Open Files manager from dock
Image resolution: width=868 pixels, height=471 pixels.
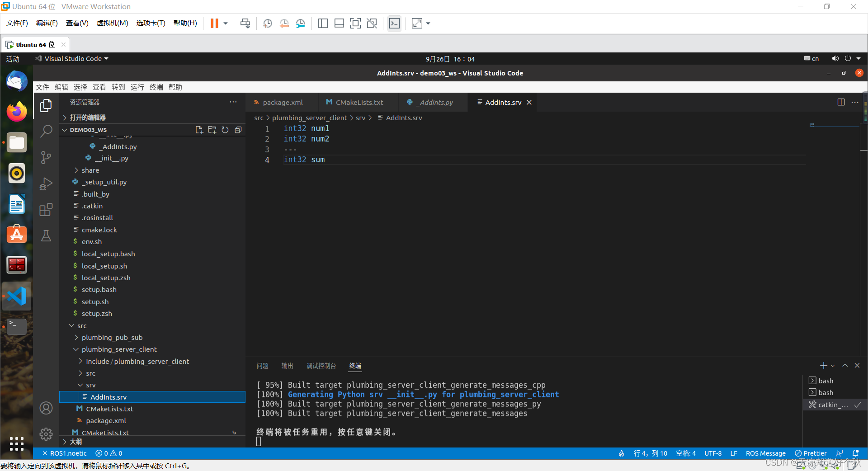17,142
